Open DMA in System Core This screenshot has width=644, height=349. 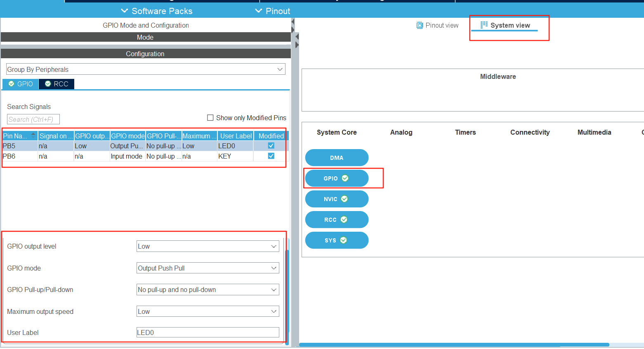pos(337,158)
